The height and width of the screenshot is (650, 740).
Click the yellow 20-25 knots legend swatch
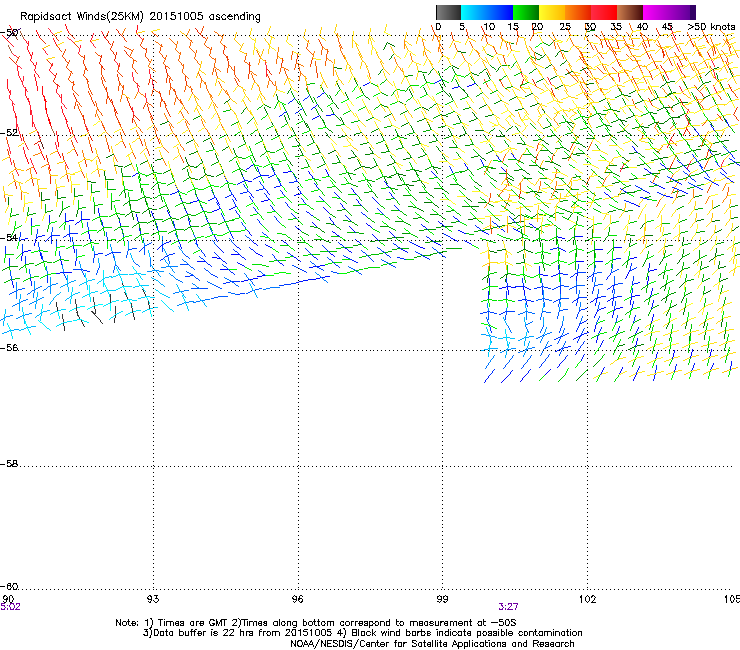tap(552, 12)
